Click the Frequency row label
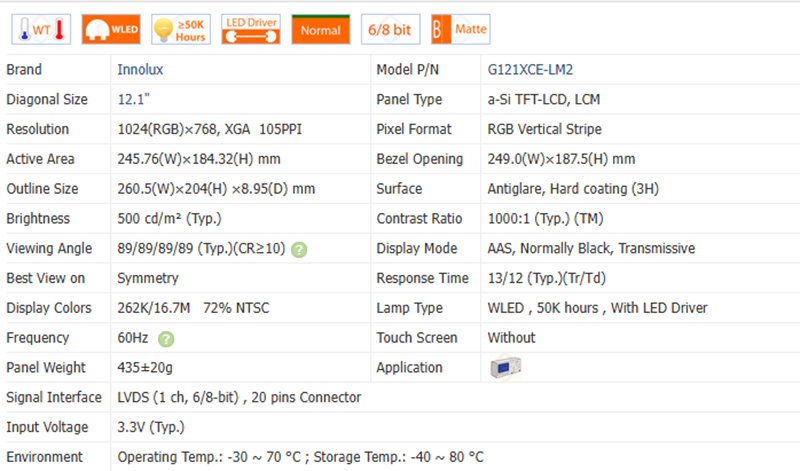The width and height of the screenshot is (800, 471). [38, 338]
